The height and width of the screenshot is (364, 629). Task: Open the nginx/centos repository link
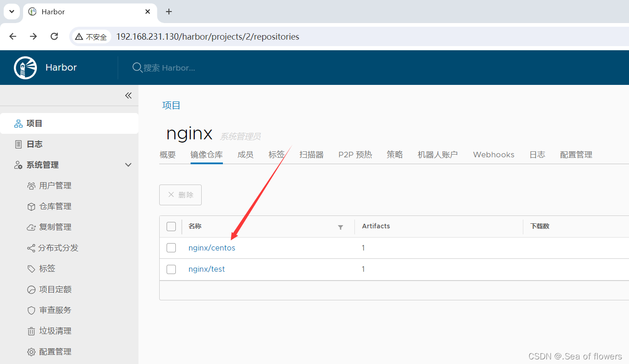pos(212,248)
